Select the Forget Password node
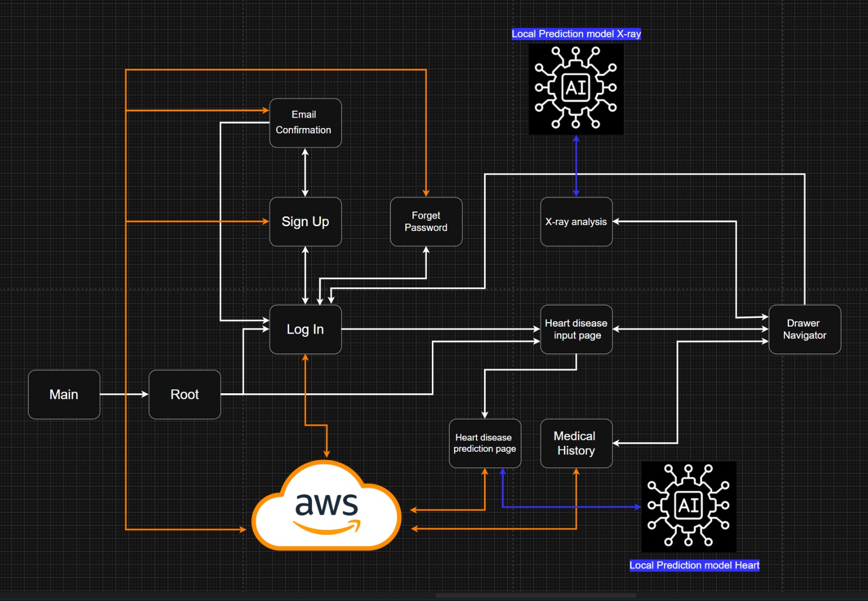This screenshot has width=868, height=601. coord(426,221)
